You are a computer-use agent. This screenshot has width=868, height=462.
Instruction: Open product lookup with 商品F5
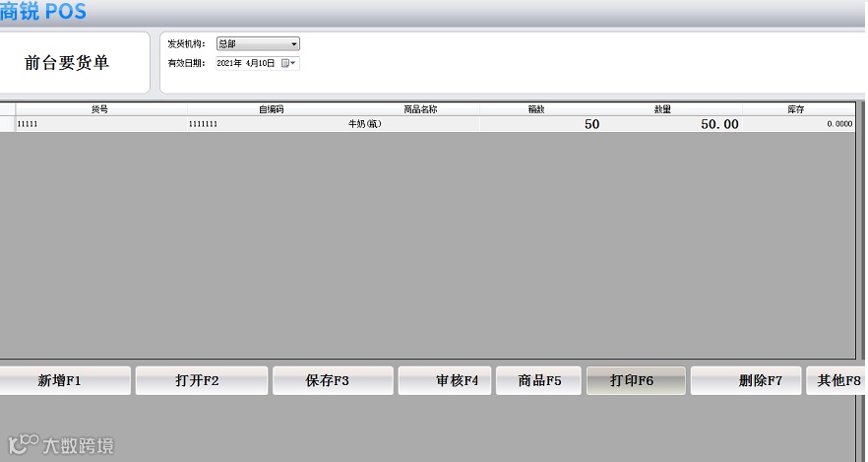(x=538, y=380)
